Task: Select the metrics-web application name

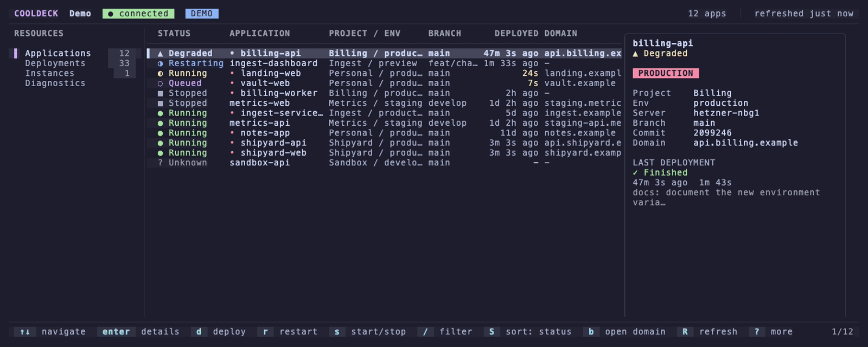Action: click(260, 104)
